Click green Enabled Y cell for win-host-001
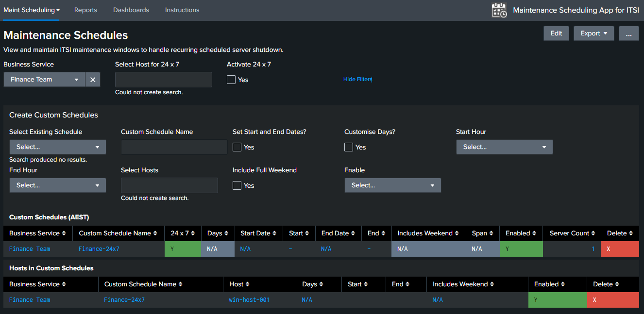The image size is (644, 314). 558,299
